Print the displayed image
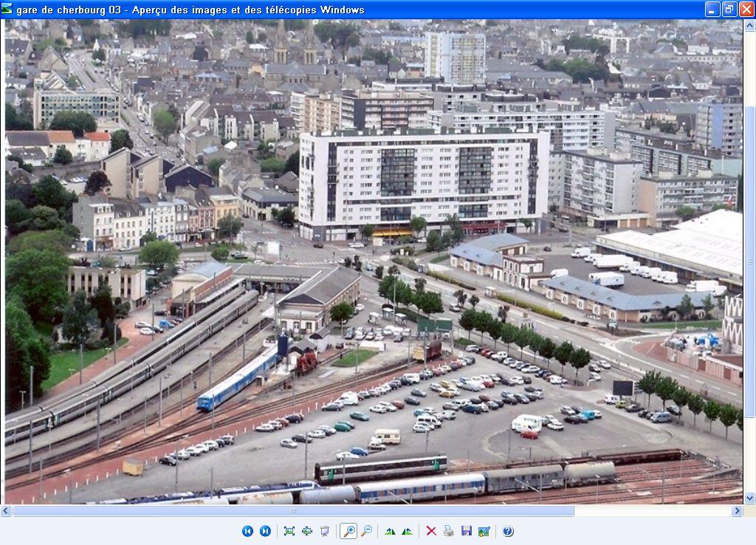This screenshot has width=756, height=545. click(x=449, y=531)
